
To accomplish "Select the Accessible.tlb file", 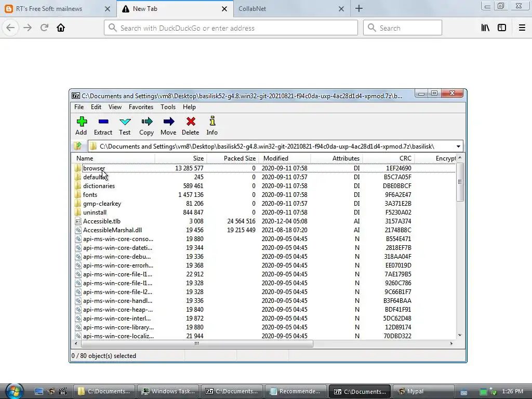I will (x=264, y=221).
